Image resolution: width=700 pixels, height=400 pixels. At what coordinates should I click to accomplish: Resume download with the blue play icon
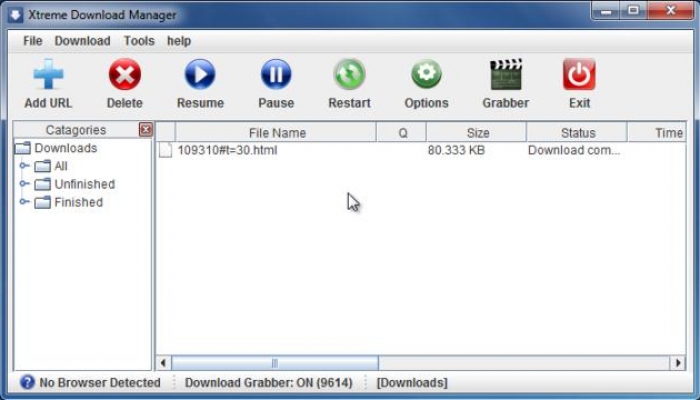pyautogui.click(x=200, y=75)
